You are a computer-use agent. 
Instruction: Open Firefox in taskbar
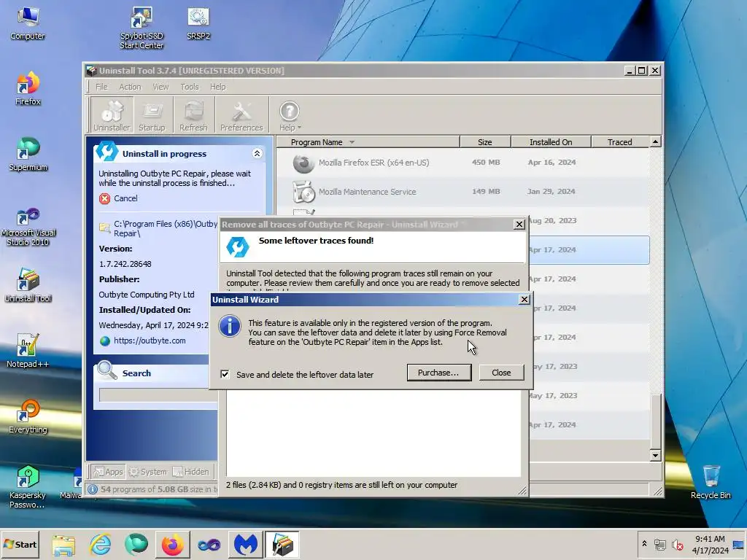[172, 545]
